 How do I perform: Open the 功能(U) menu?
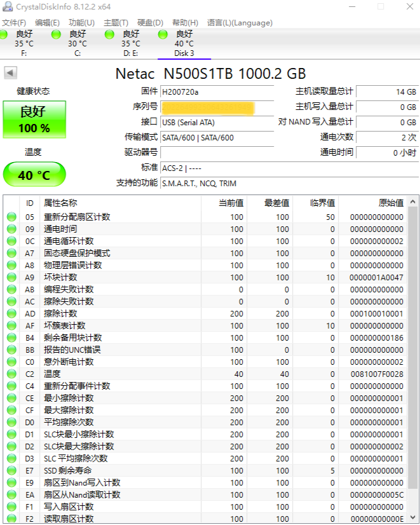click(82, 23)
